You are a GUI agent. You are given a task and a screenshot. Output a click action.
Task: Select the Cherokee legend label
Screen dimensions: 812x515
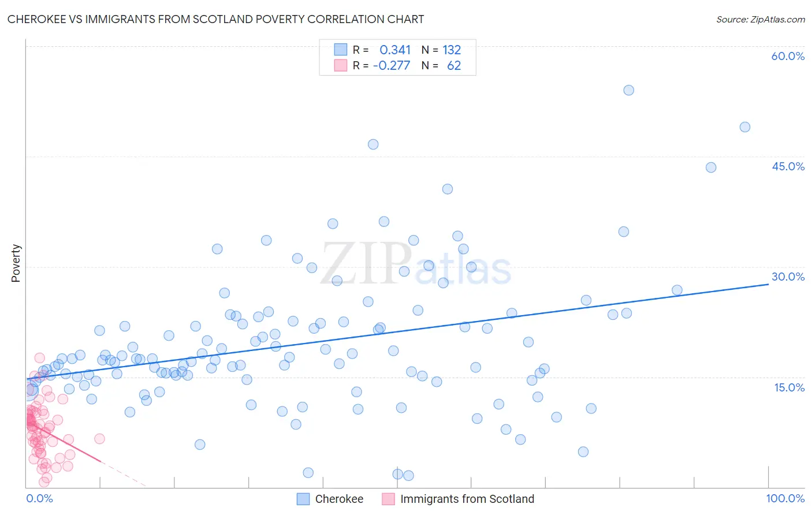click(339, 499)
